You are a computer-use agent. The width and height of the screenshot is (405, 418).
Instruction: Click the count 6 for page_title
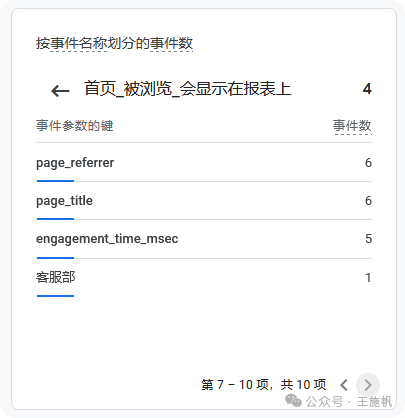coord(368,201)
